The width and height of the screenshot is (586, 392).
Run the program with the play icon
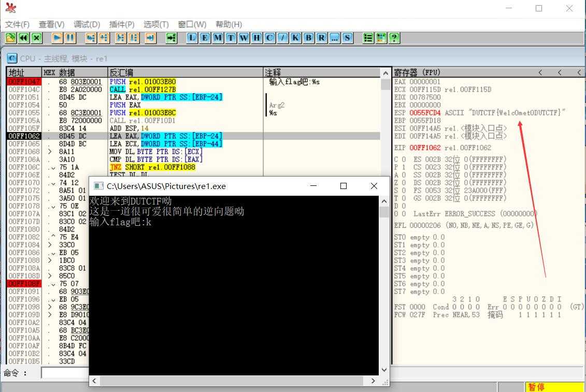click(57, 38)
